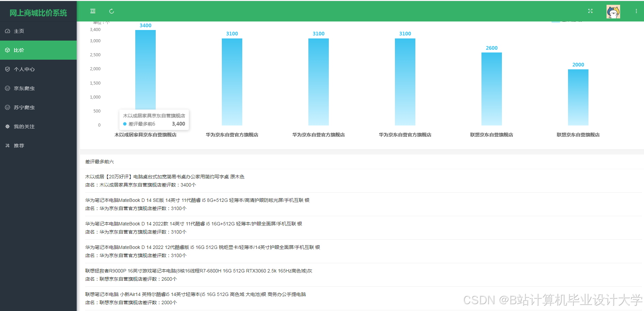Open the MateBook D 14 2022 12代酷睿版 title
Screen dimensions: 644x311
tap(202, 247)
